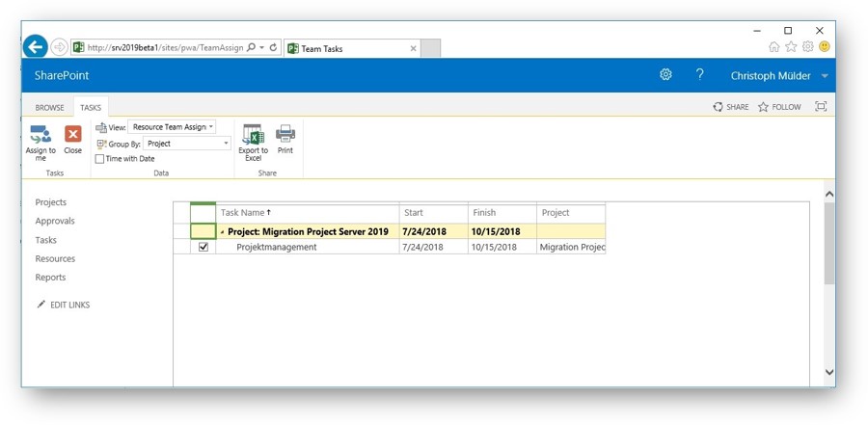
Task: Close the Team Tasks browser tab
Action: pos(413,49)
